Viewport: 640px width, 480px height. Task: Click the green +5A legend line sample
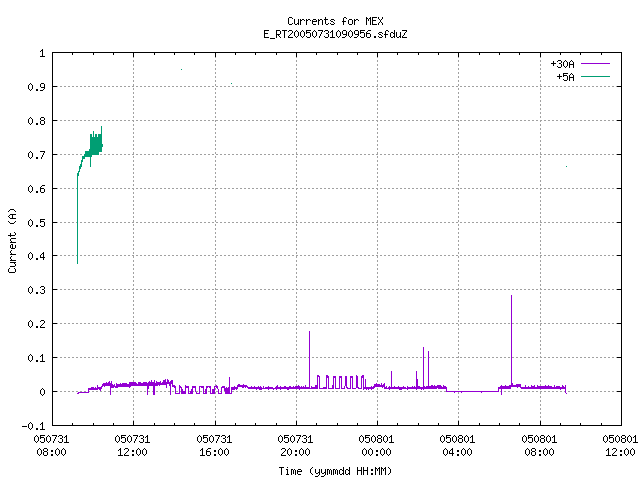595,76
